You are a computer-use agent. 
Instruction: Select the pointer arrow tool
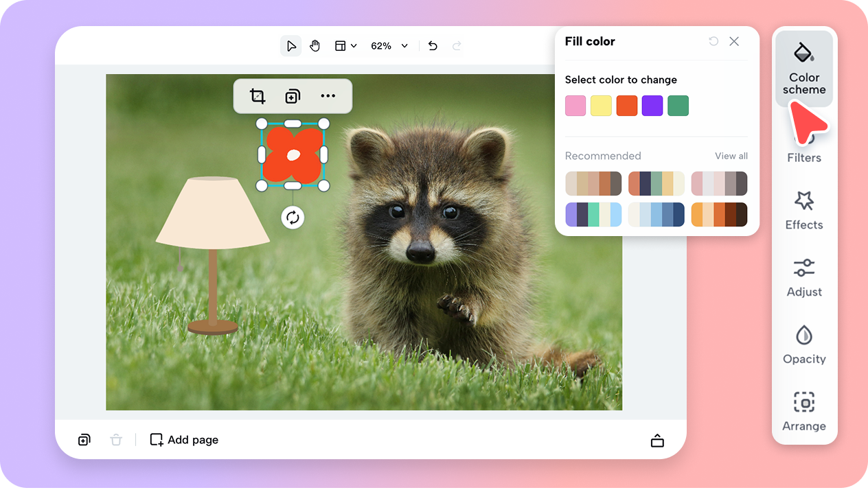[x=291, y=46]
